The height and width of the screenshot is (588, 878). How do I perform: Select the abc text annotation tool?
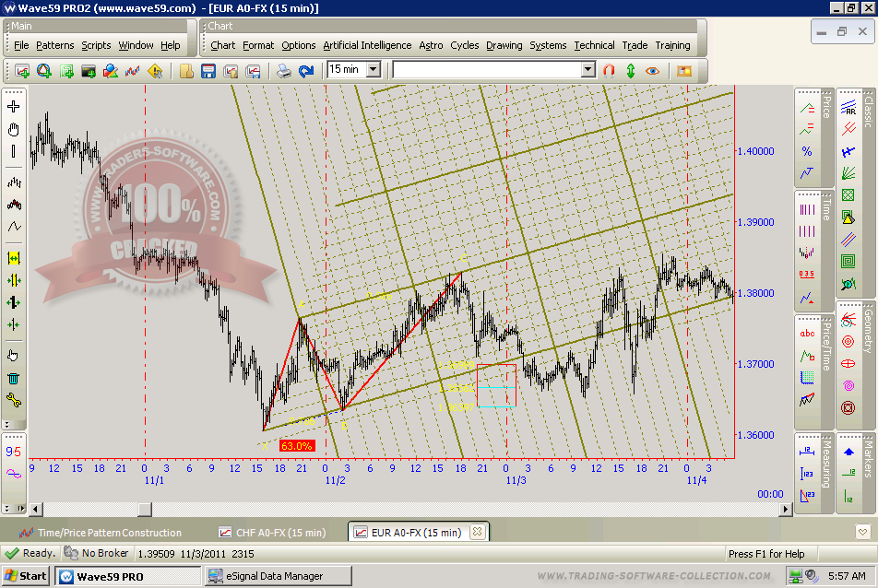pyautogui.click(x=807, y=334)
